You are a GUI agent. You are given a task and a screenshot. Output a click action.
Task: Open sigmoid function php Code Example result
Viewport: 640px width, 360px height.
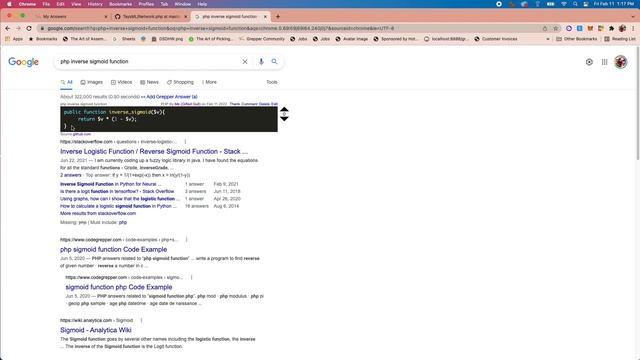[119, 287]
